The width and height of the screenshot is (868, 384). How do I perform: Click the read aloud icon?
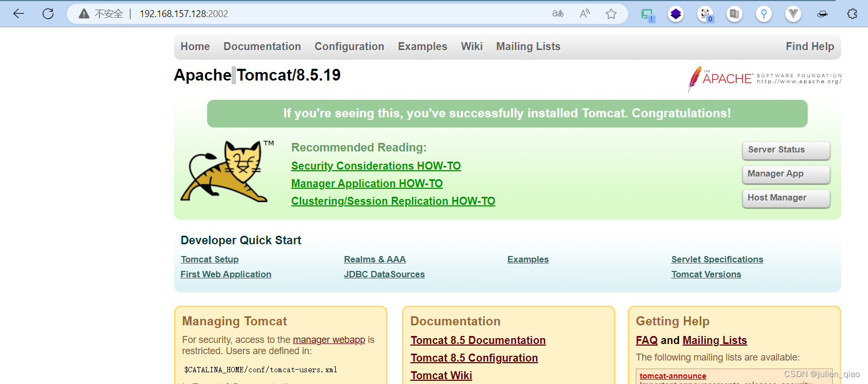pos(585,14)
